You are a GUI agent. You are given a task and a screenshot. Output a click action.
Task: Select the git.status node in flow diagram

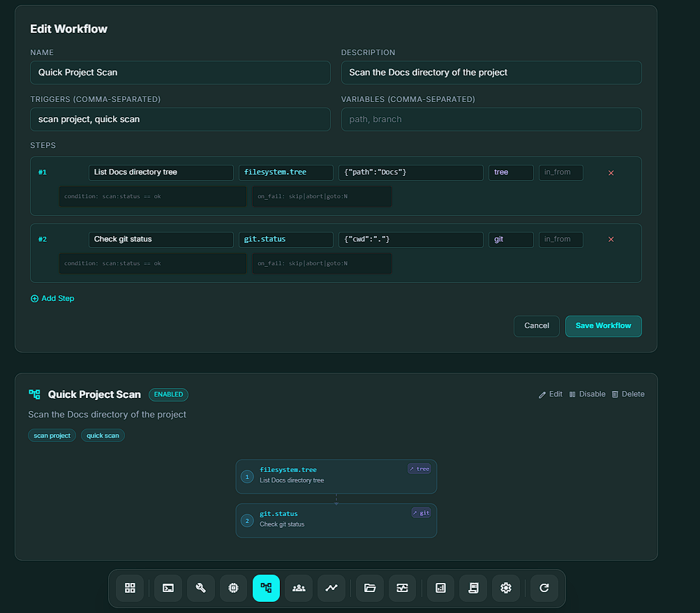336,520
